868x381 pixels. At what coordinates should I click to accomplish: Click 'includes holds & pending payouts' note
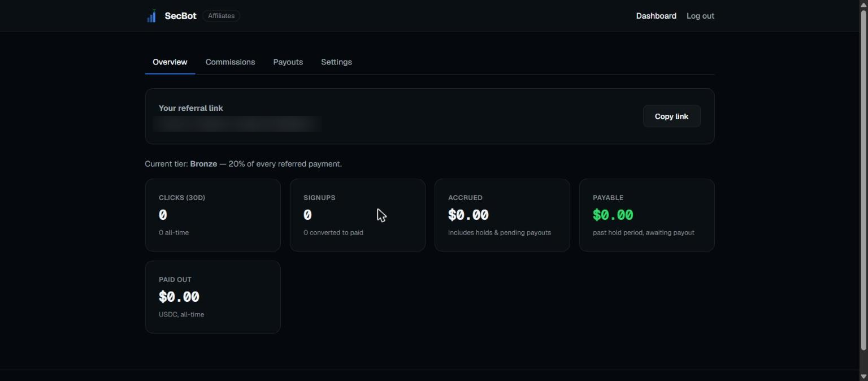tap(500, 232)
